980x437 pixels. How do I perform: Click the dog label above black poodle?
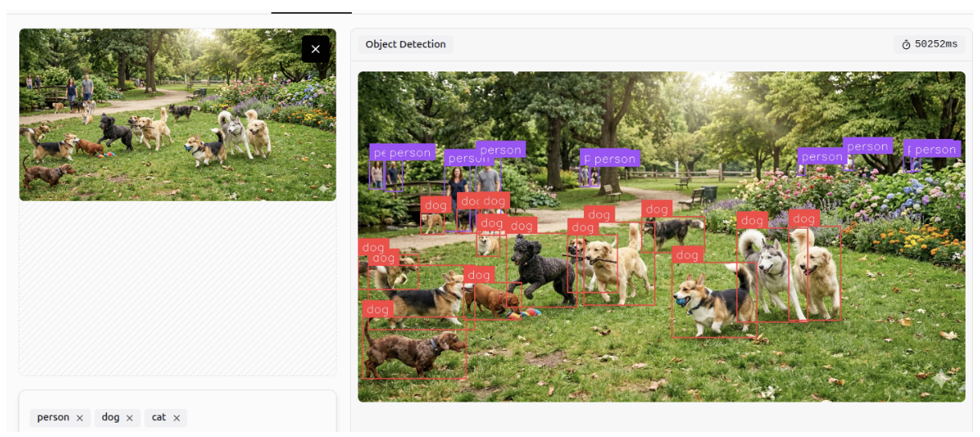point(521,226)
